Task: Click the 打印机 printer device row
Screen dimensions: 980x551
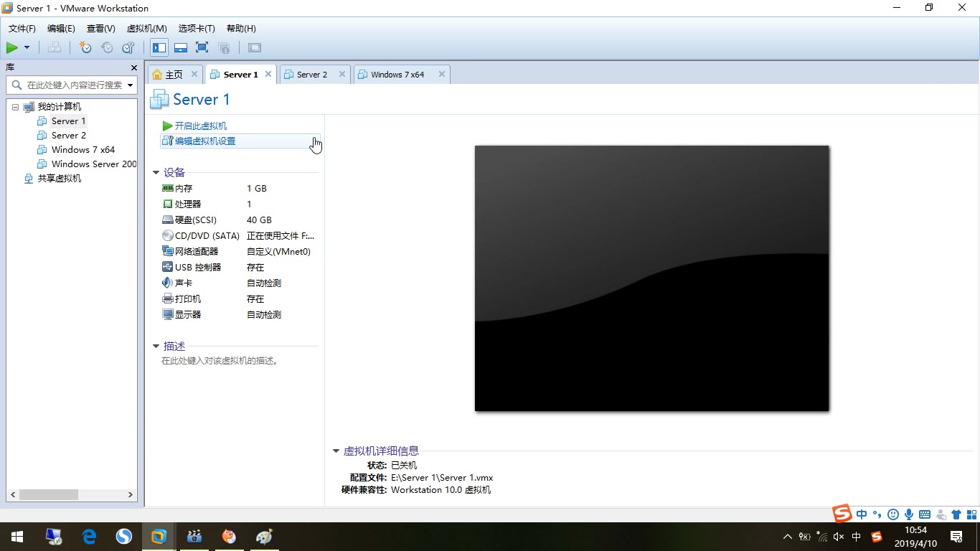Action: click(240, 299)
